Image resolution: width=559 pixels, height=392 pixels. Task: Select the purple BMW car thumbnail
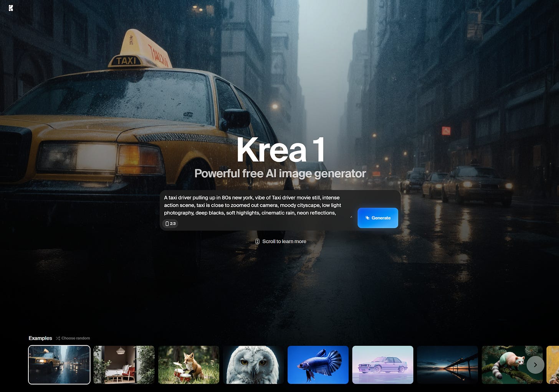[383, 365]
